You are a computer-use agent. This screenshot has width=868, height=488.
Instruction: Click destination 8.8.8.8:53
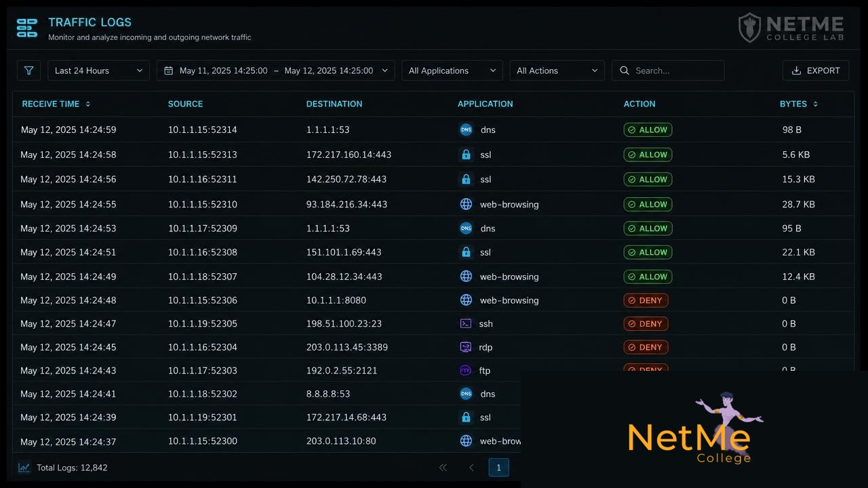click(328, 394)
